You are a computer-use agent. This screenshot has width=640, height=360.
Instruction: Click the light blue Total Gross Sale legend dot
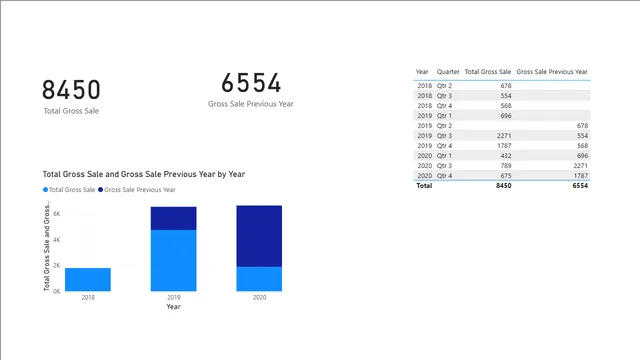coord(45,189)
